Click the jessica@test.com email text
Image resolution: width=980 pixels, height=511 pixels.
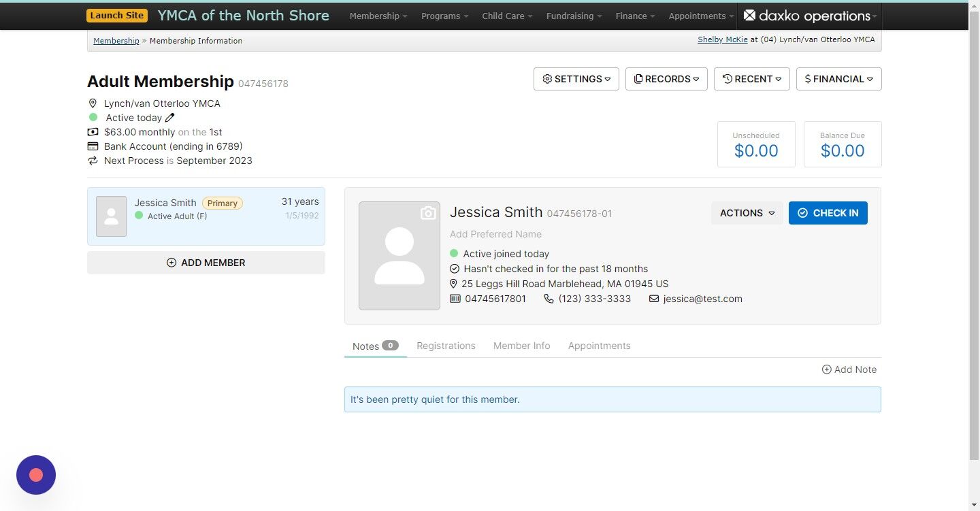(x=703, y=299)
